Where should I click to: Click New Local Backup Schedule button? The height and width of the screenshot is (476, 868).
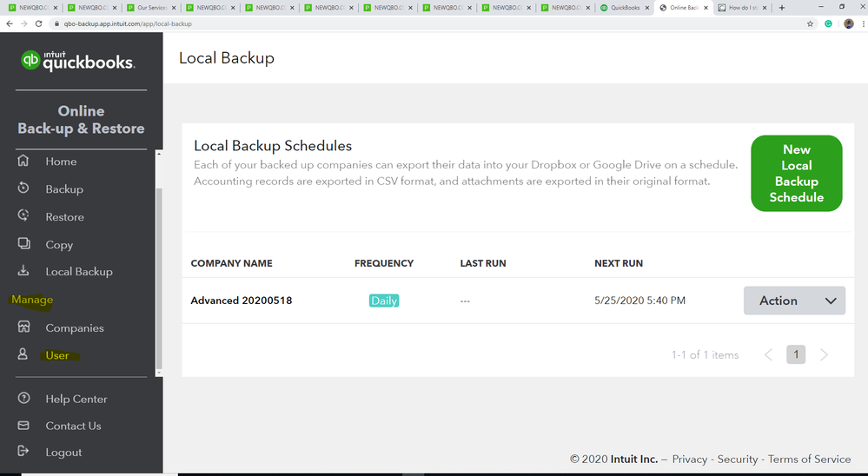tap(796, 173)
